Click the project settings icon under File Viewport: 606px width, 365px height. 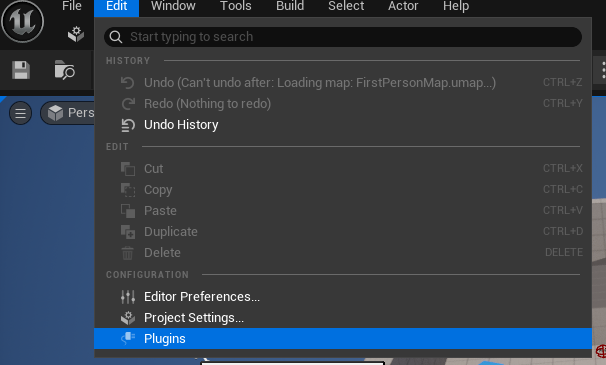(x=76, y=34)
